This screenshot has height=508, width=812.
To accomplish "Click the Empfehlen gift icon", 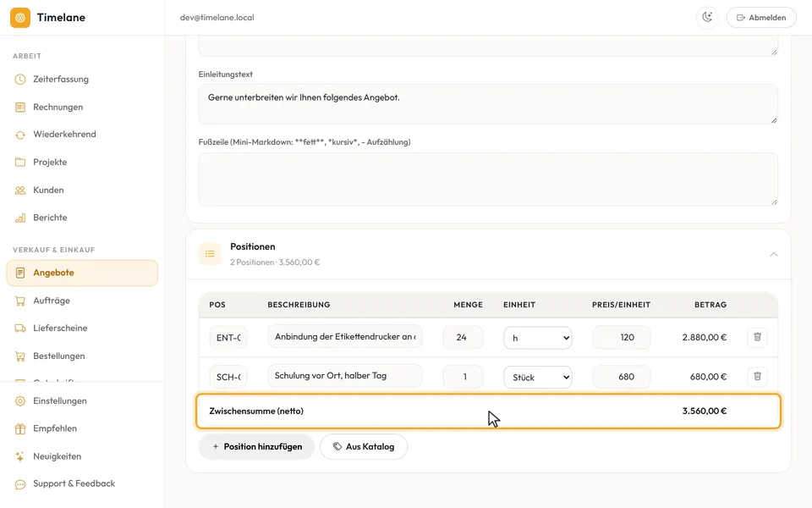I will pos(20,428).
